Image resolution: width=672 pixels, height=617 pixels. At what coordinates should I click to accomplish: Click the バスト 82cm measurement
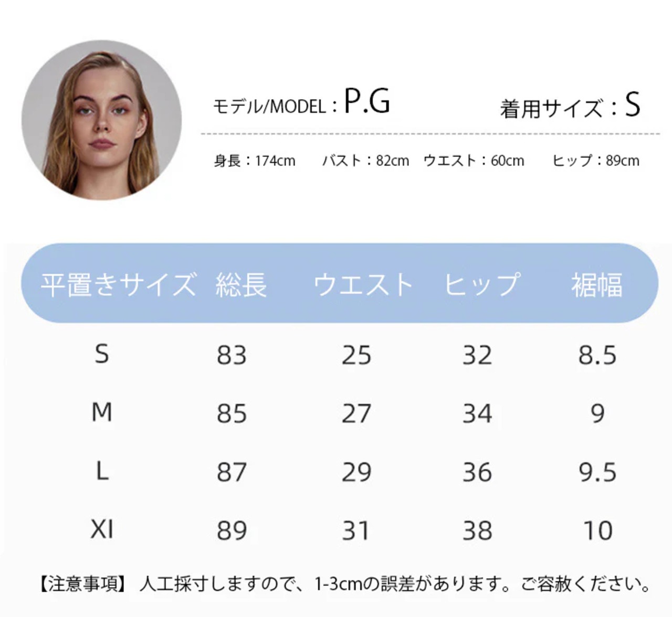(x=365, y=161)
